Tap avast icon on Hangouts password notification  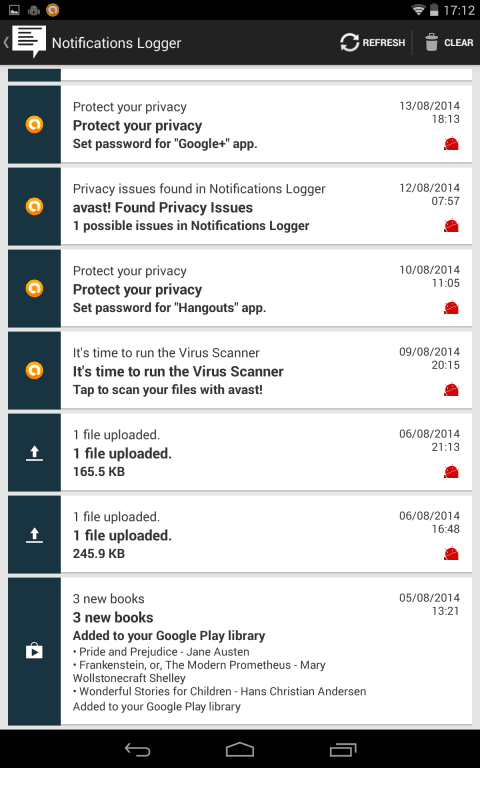(34, 288)
